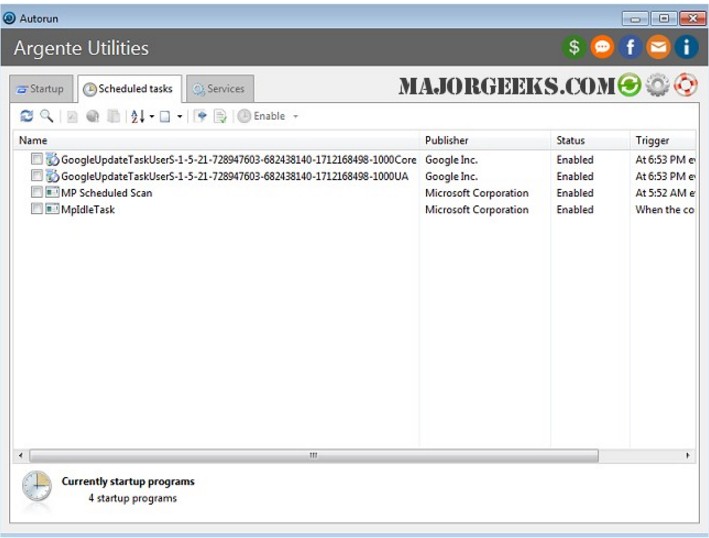Maximize the Autorun window
Image resolution: width=709 pixels, height=538 pixels.
click(664, 19)
